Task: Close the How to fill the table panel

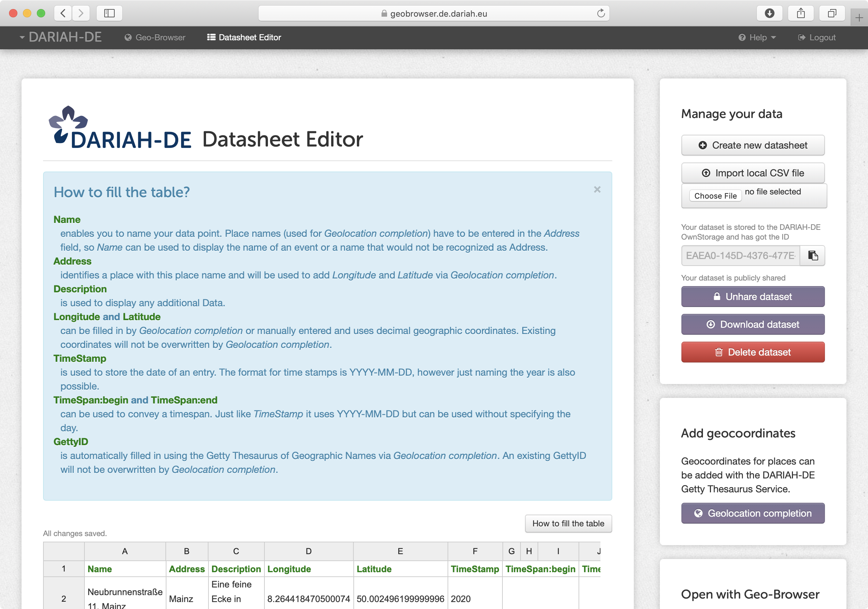Action: point(598,190)
